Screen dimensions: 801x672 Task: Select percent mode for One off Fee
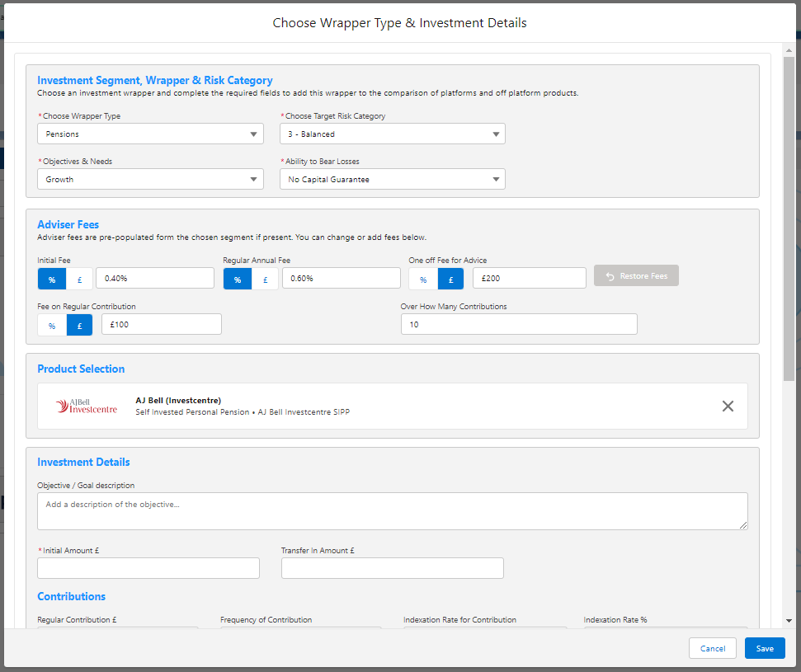[423, 280]
